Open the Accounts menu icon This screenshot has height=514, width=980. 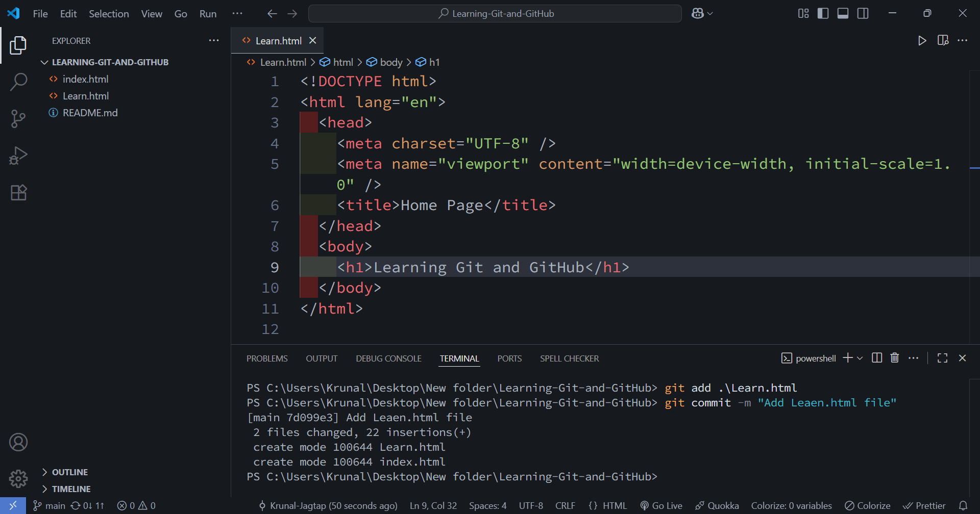click(x=18, y=442)
